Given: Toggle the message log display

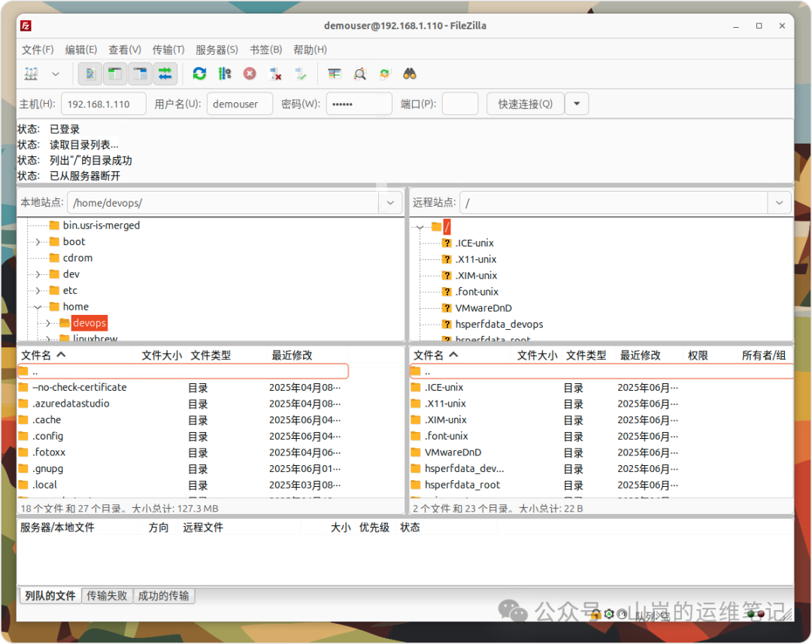Looking at the screenshot, I should tap(90, 74).
